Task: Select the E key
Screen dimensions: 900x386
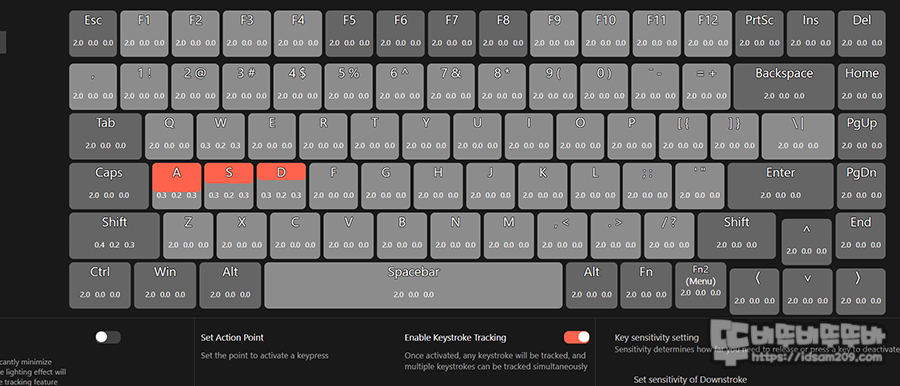Action: (272, 137)
